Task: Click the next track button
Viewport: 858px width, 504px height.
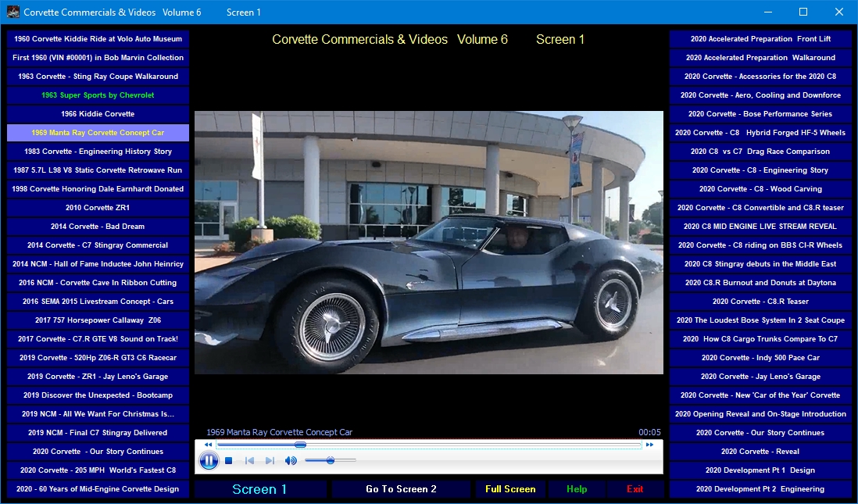Action: pos(270,461)
